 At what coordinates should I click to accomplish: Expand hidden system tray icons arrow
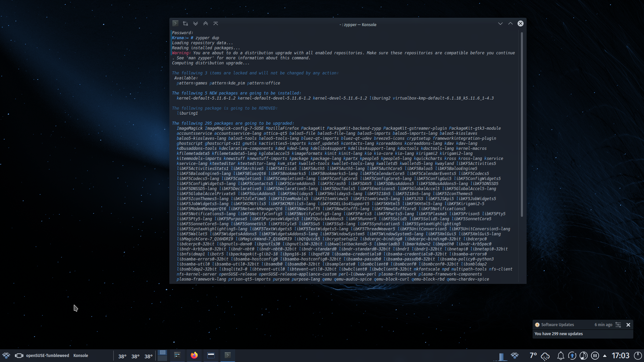(x=605, y=356)
